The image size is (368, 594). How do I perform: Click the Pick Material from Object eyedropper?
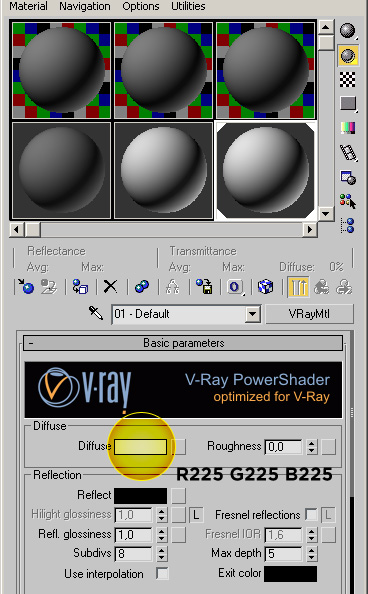(x=96, y=313)
